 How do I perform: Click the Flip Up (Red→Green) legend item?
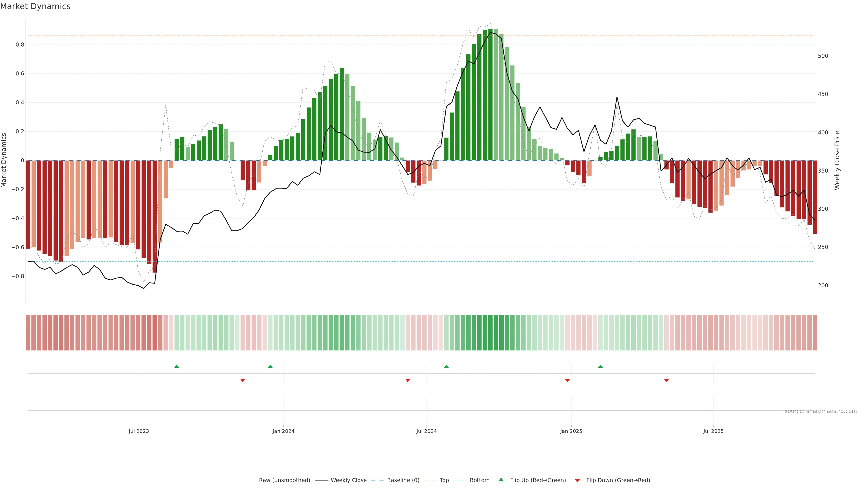click(538, 480)
